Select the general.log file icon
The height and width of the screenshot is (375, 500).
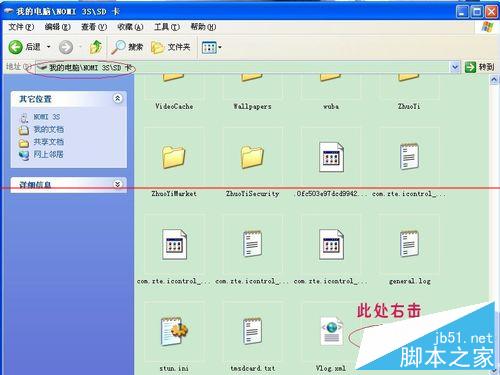pyautogui.click(x=409, y=244)
